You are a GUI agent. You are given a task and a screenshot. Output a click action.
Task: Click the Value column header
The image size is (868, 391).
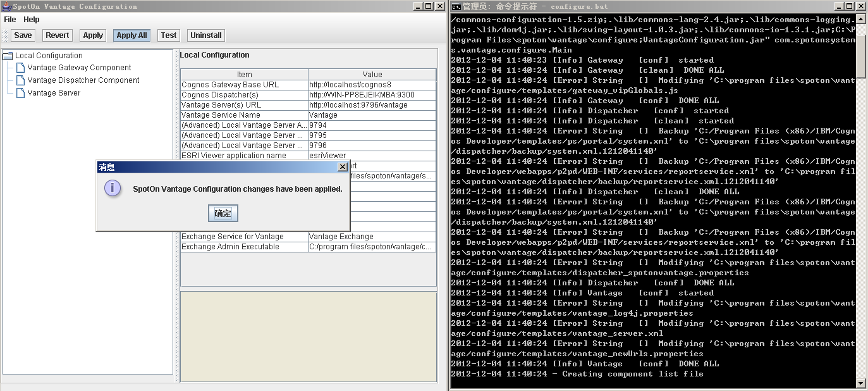tap(372, 74)
